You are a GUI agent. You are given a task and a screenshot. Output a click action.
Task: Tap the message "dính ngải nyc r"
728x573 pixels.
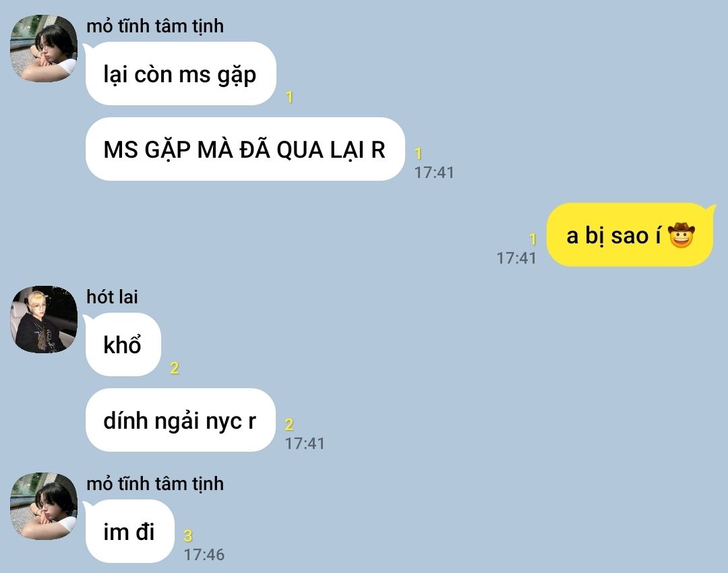(x=180, y=420)
